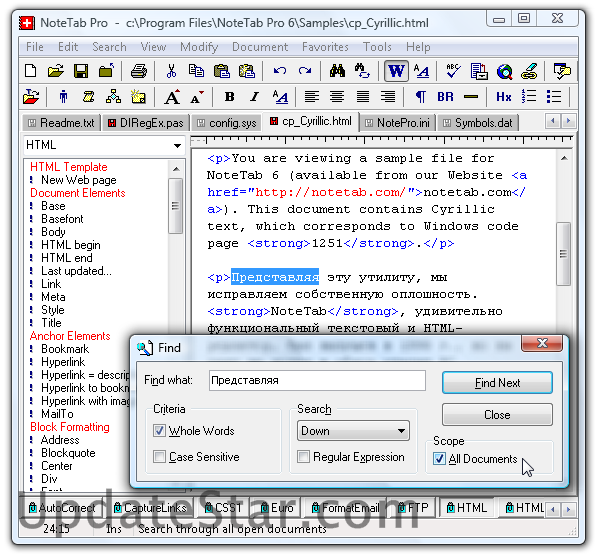This screenshot has width=599, height=554.
Task: Click the Find Next button
Action: pyautogui.click(x=497, y=382)
